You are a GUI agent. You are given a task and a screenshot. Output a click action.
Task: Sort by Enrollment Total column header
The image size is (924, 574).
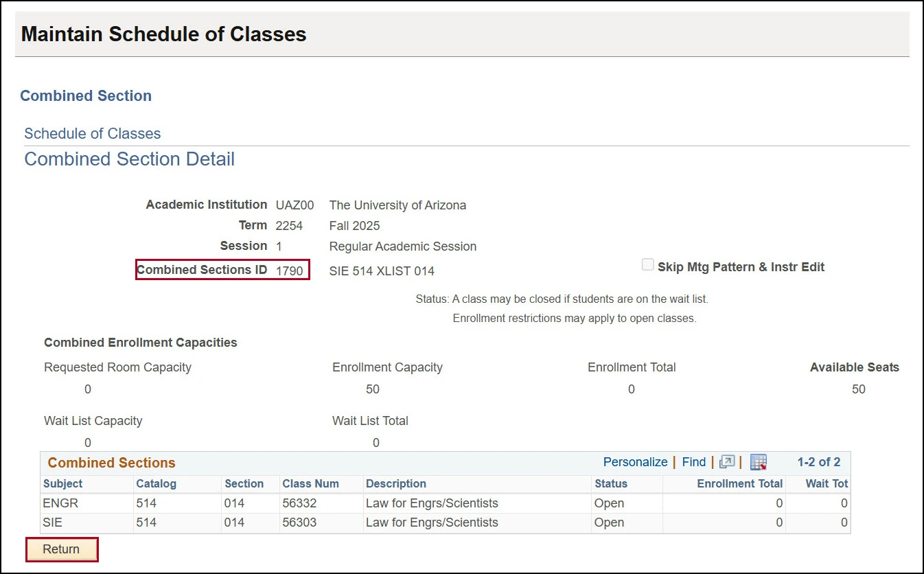pos(739,483)
